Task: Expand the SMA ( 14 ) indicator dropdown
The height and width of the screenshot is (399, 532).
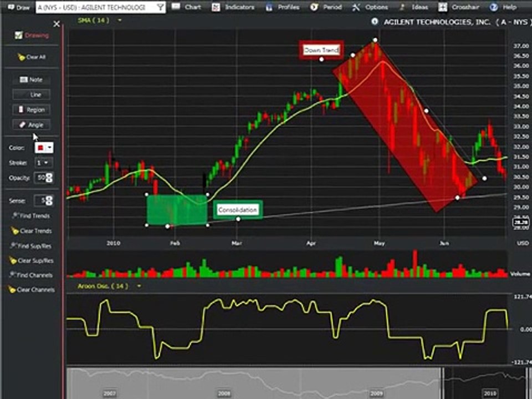Action: pyautogui.click(x=120, y=21)
